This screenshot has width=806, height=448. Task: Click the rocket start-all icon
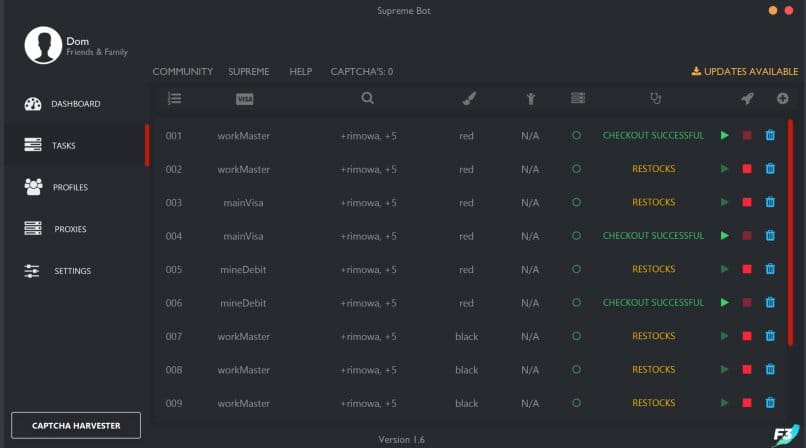click(747, 98)
